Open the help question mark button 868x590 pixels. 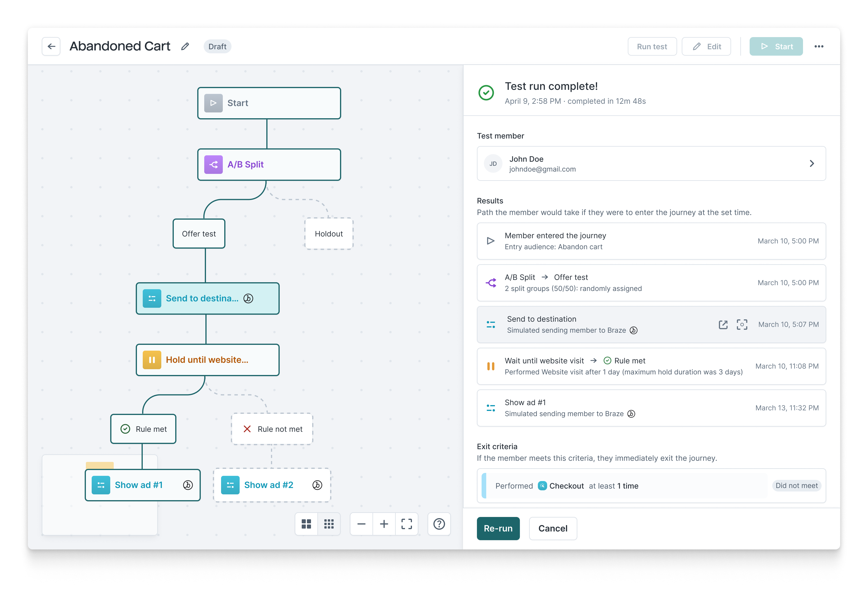tap(439, 524)
